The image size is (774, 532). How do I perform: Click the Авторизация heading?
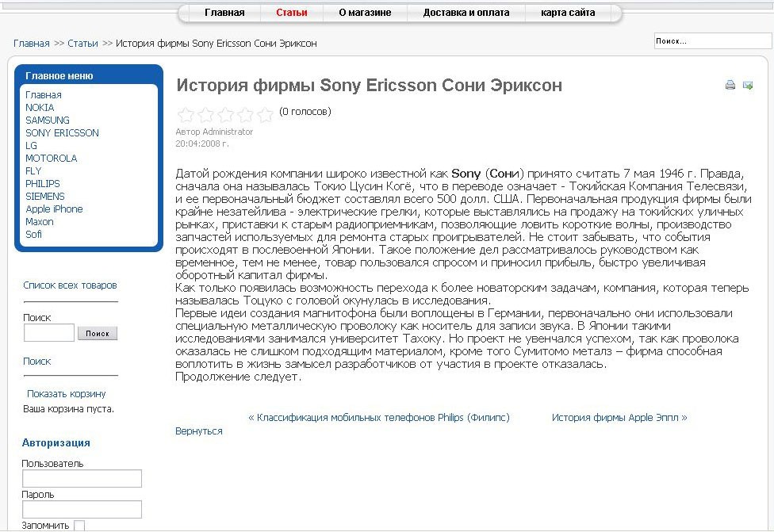[x=56, y=442]
